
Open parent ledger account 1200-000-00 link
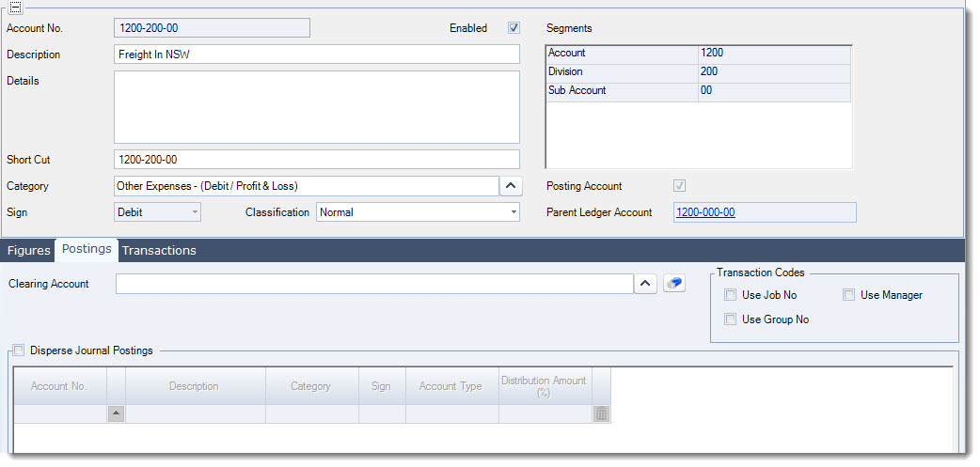(705, 212)
